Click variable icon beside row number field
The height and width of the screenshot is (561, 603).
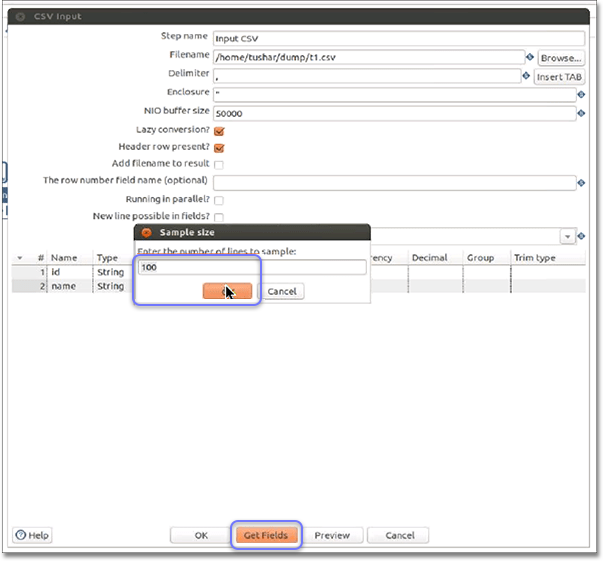[581, 183]
